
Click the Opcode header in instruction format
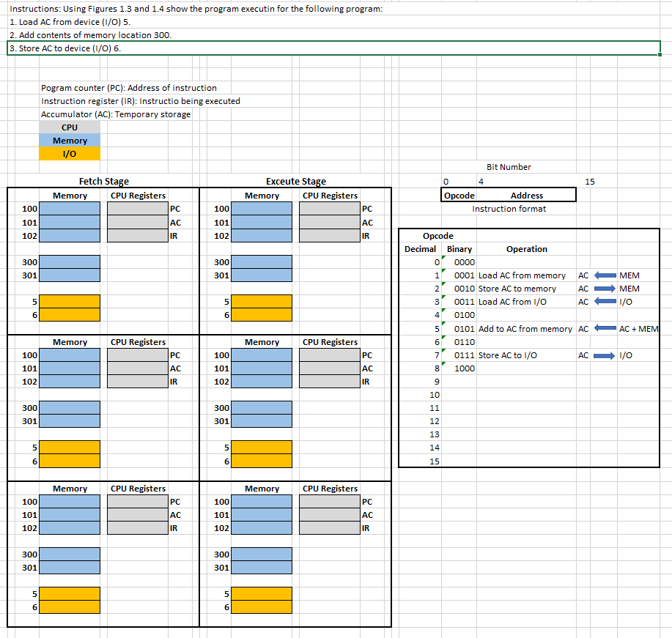click(x=459, y=195)
